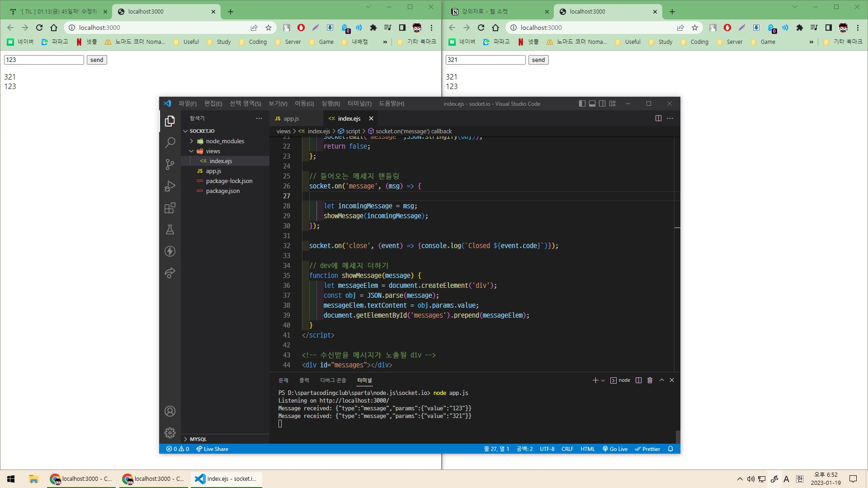Open the Source Control view

[170, 164]
